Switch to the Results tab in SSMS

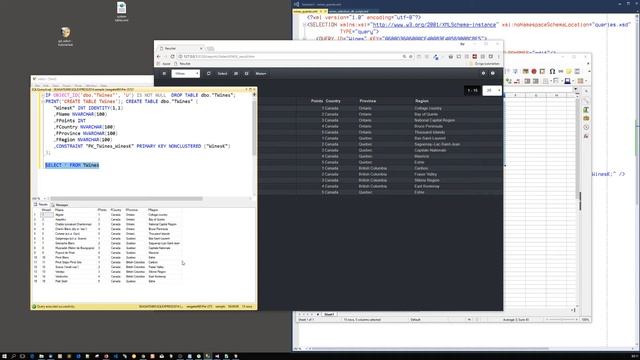tap(41, 204)
